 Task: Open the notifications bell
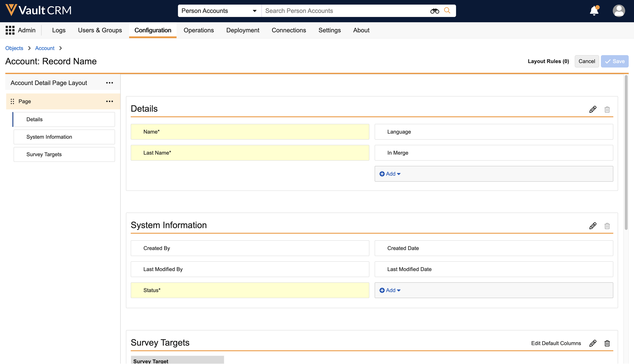594,11
